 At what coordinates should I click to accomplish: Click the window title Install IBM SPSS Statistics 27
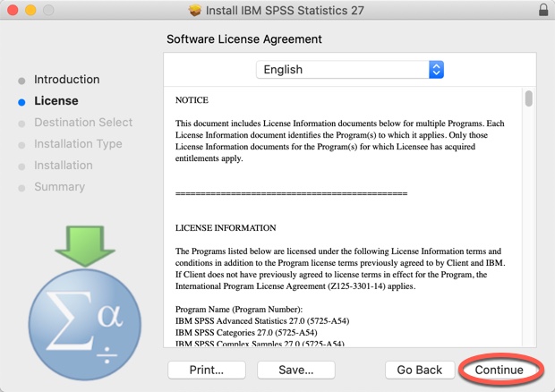tap(285, 10)
